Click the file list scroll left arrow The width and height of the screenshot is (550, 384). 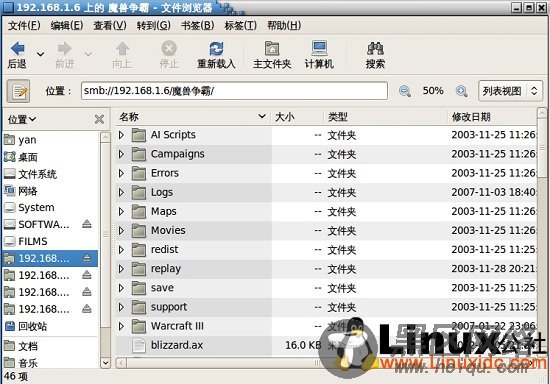121,363
